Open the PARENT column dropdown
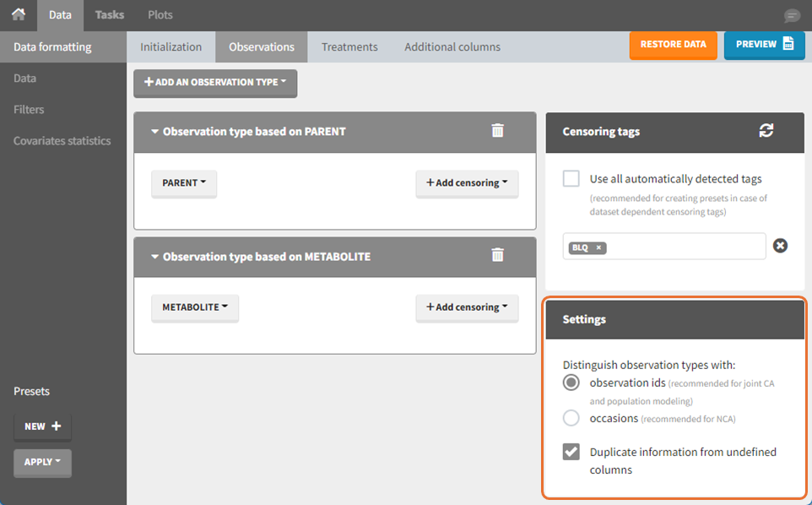The width and height of the screenshot is (812, 505). [x=184, y=183]
